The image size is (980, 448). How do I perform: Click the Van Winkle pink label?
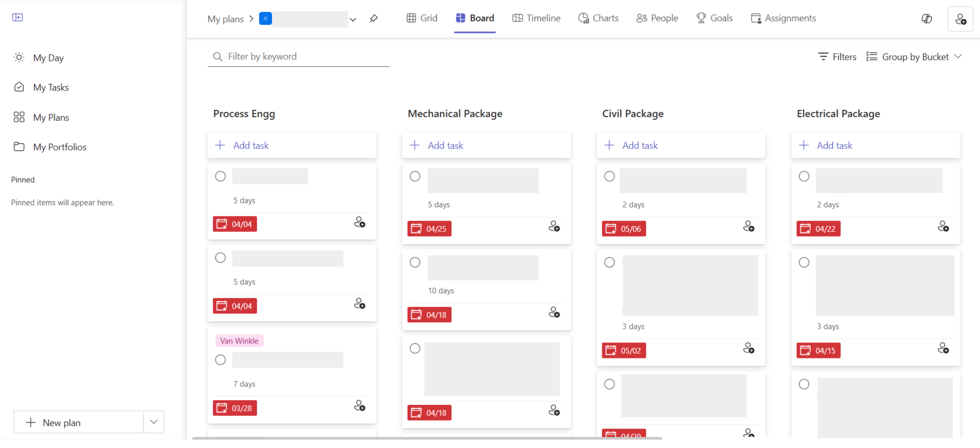point(239,341)
